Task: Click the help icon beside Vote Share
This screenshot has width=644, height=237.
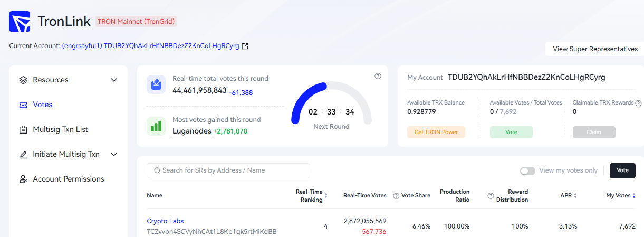Action: point(396,196)
